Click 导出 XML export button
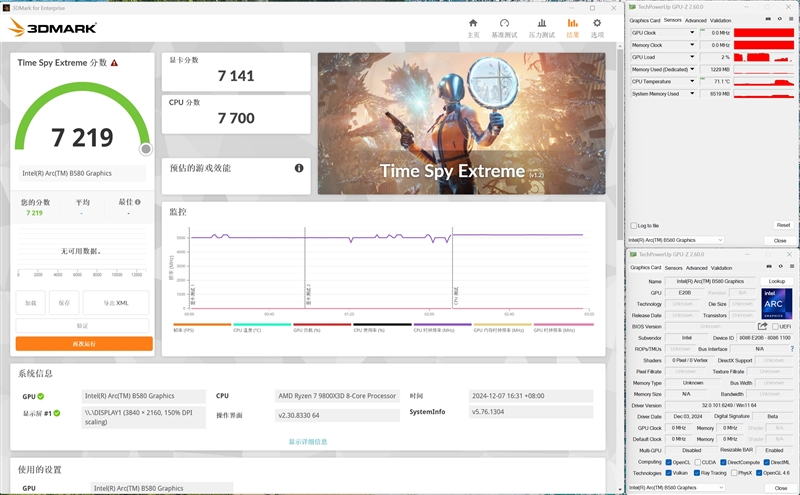The image size is (800, 495). point(116,303)
